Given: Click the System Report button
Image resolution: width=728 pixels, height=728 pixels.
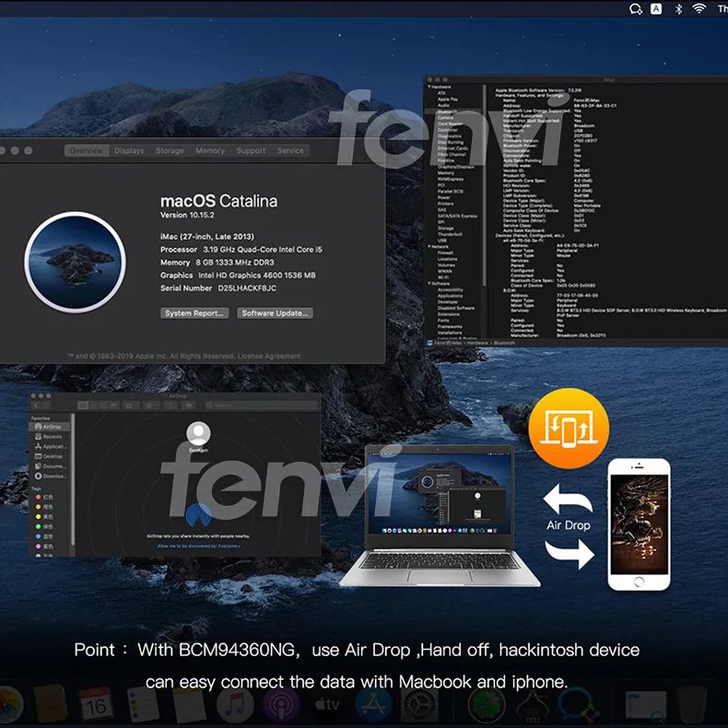Looking at the screenshot, I should 194,313.
